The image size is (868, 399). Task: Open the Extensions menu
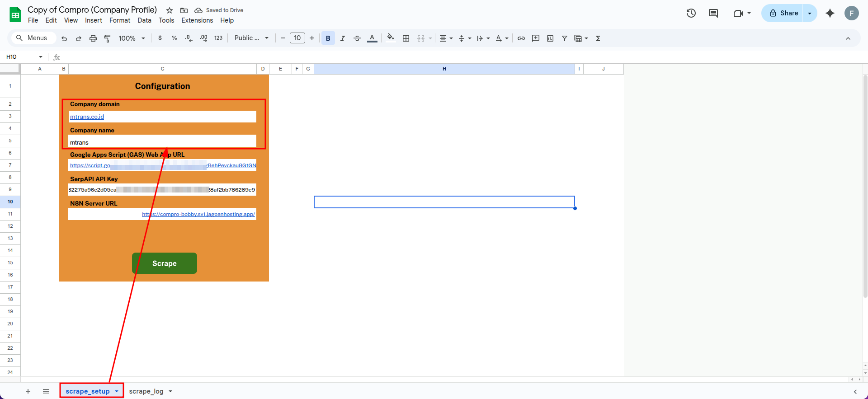point(197,20)
